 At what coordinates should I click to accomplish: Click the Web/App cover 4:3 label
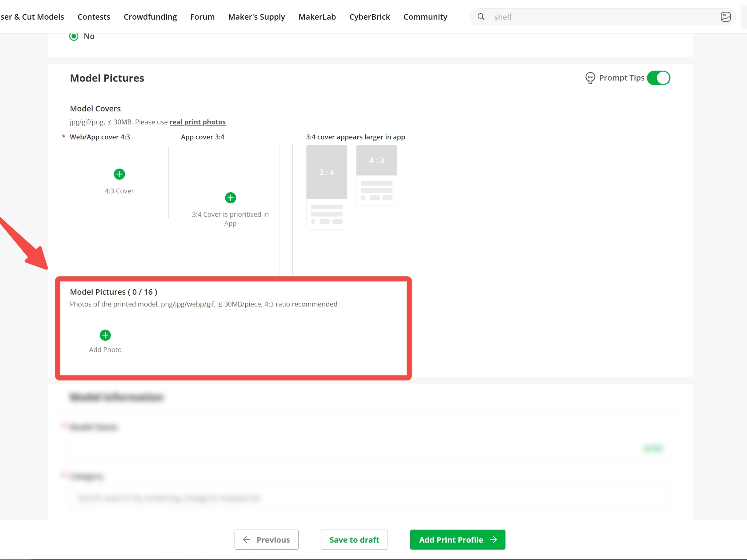100,137
